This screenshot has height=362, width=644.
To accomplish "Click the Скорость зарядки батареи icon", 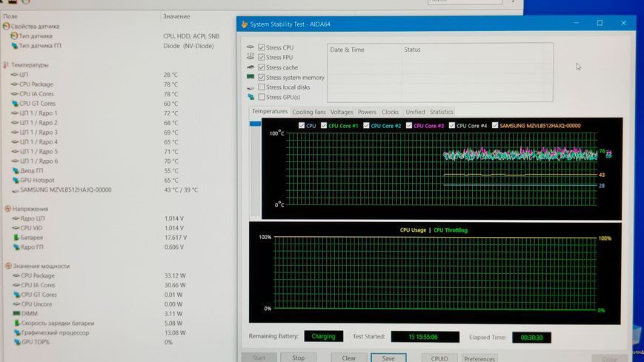I will (17, 323).
